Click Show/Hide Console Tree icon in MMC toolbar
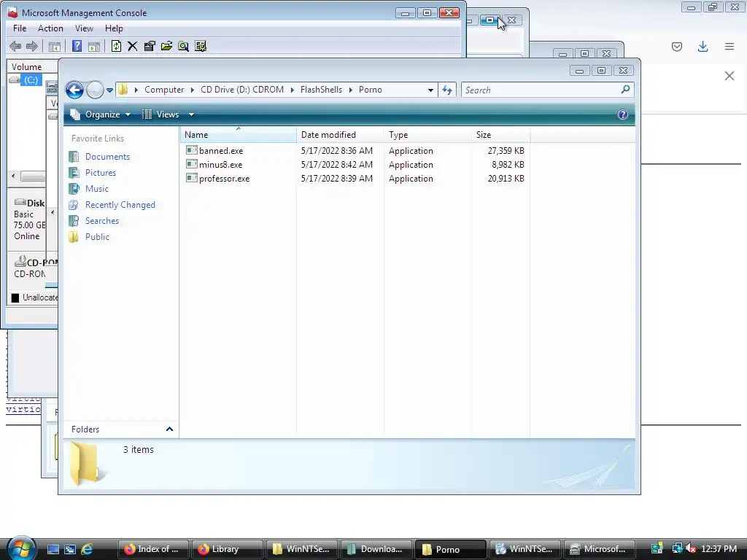Screen dimensions: 747x560 [x=55, y=46]
